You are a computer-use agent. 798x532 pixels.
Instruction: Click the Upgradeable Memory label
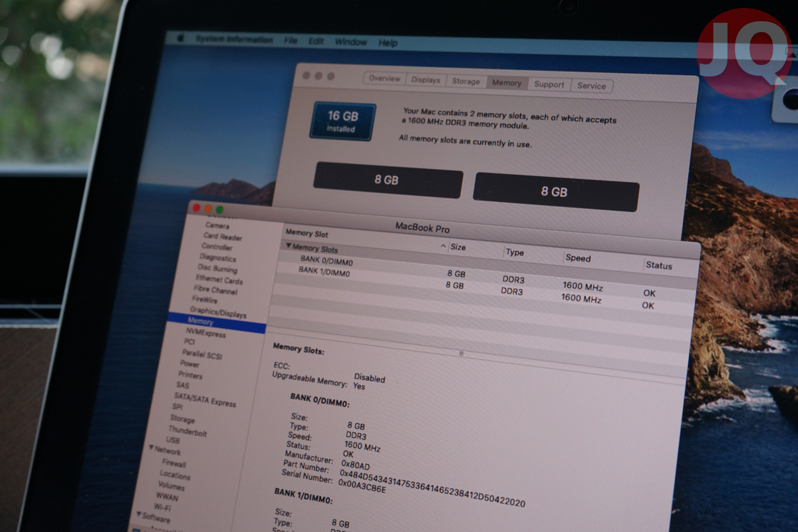click(310, 379)
